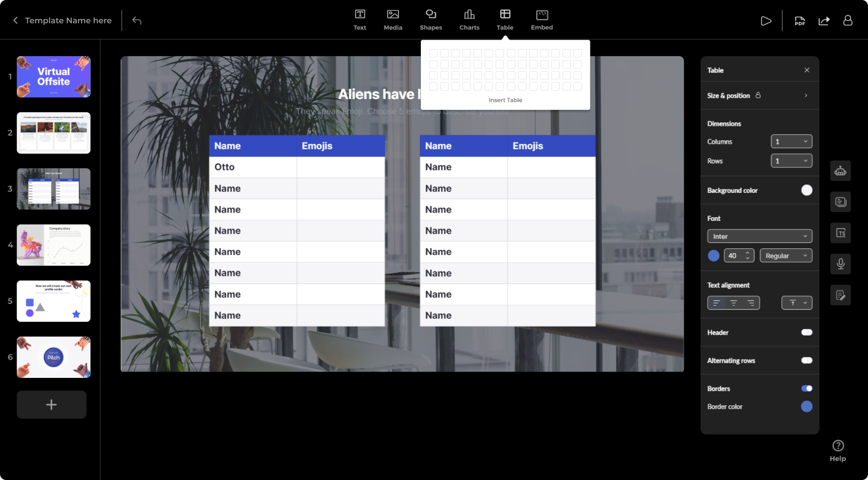Add a new slide with plus button
868x480 pixels.
click(51, 404)
